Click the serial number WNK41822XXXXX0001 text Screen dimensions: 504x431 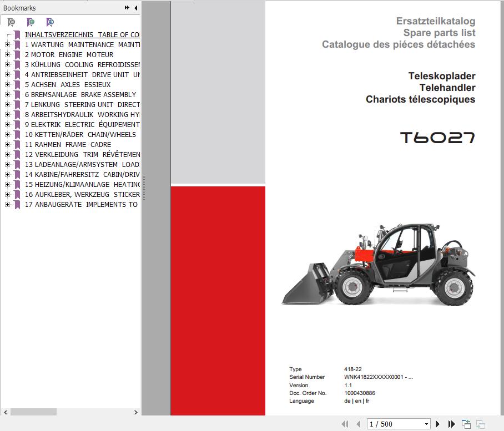(379, 377)
